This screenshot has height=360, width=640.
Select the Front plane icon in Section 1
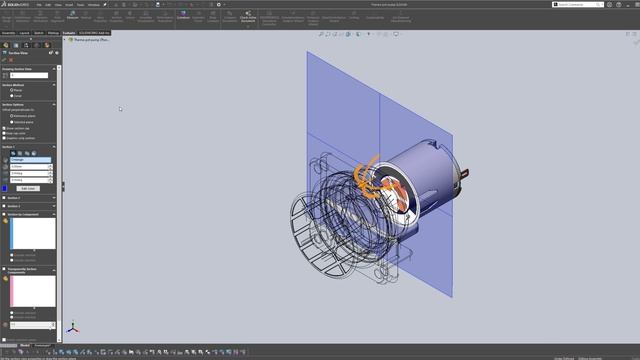[x=13, y=153]
